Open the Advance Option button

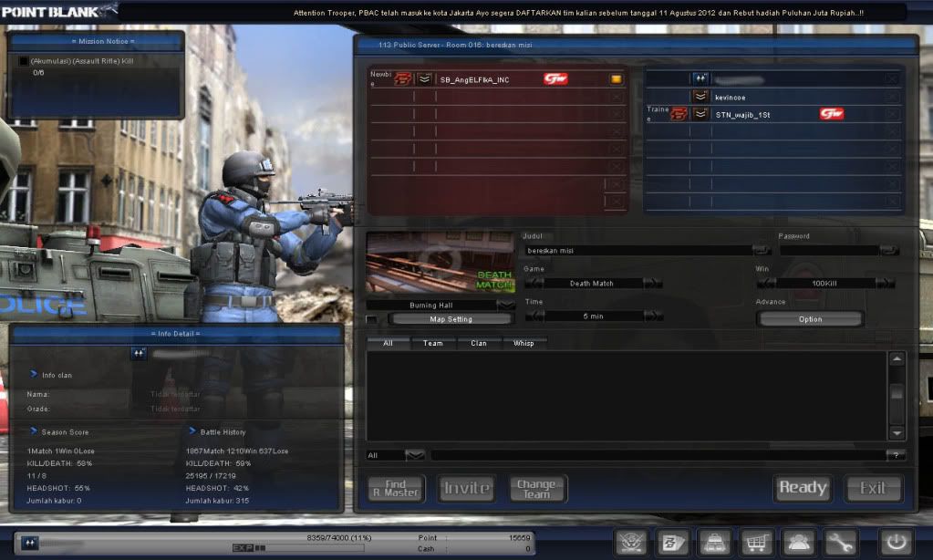click(x=810, y=319)
